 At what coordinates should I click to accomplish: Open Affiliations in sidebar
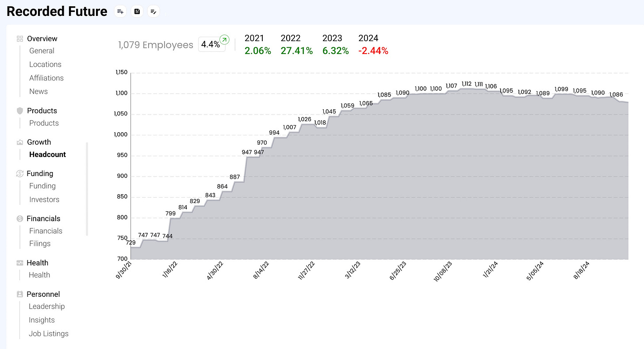[x=46, y=78]
